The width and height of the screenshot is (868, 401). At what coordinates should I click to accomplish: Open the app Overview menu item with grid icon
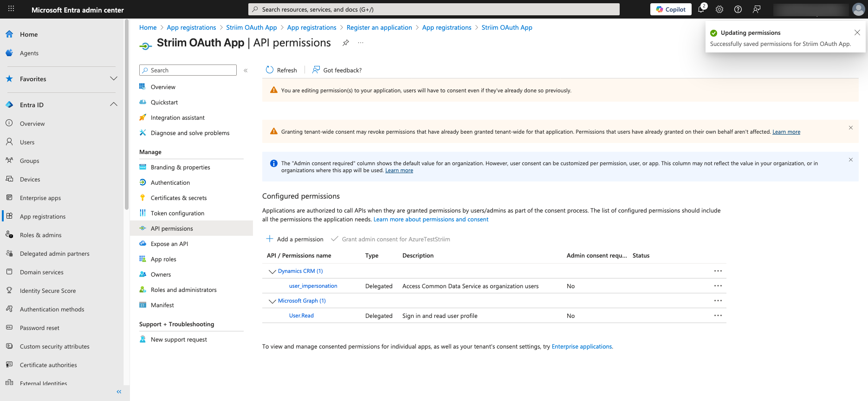(x=163, y=87)
